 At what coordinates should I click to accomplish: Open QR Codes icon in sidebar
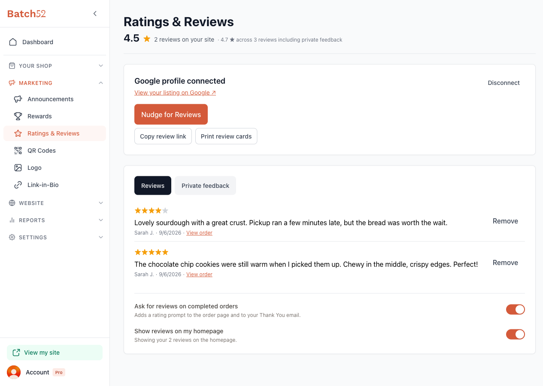tap(18, 151)
